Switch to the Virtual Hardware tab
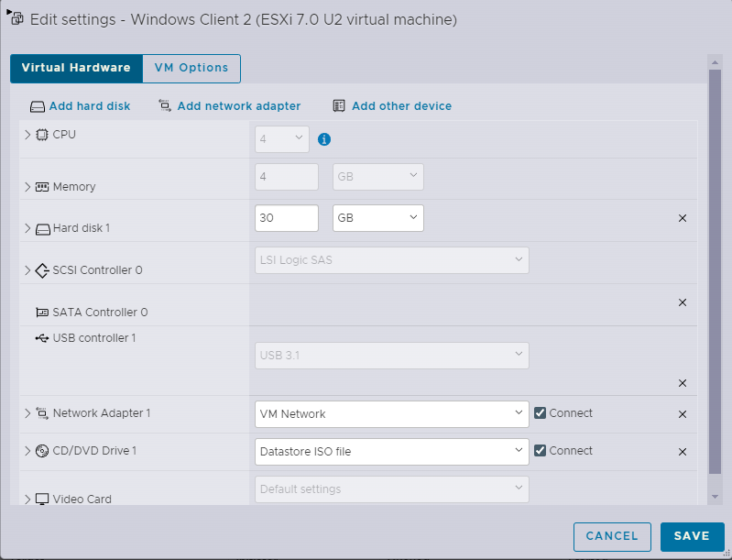This screenshot has width=732, height=560. [76, 68]
